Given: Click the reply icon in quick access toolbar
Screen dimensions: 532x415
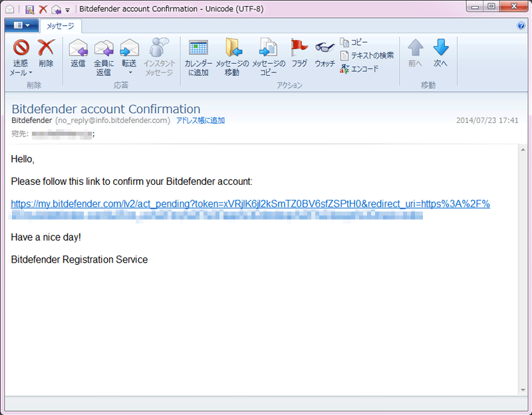Looking at the screenshot, I should click(x=56, y=9).
